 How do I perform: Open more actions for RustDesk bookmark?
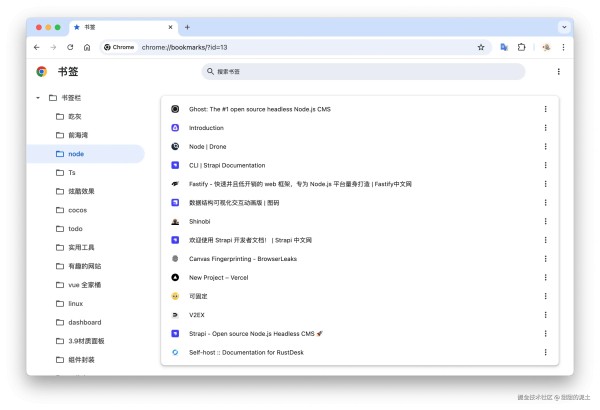pyautogui.click(x=545, y=353)
